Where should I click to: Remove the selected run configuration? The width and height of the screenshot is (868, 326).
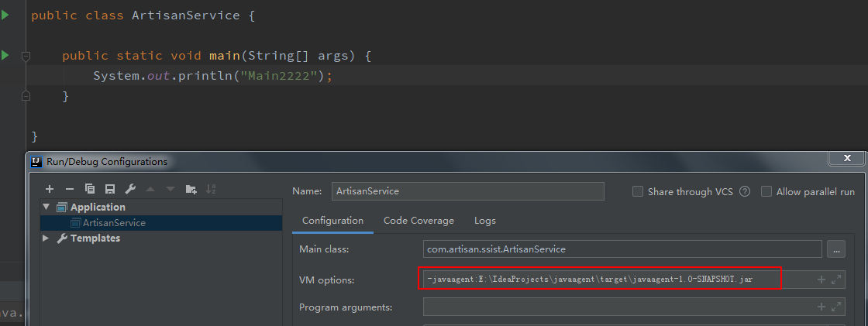[x=69, y=189]
